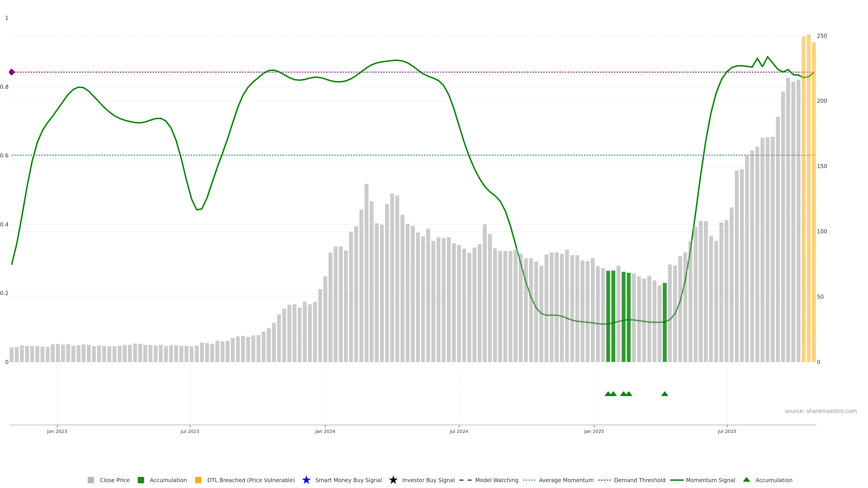Screen dimensions: 868x488
Task: Click the Jul 2025 x-axis label
Action: [x=727, y=432]
